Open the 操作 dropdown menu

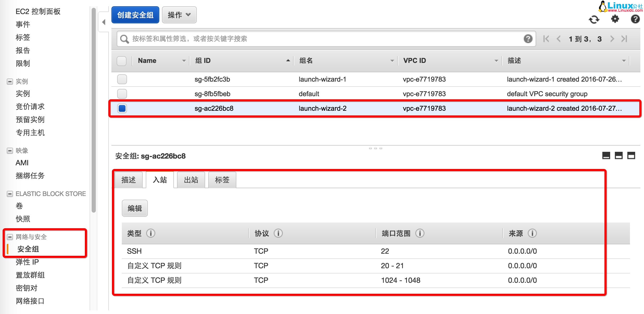coord(179,15)
